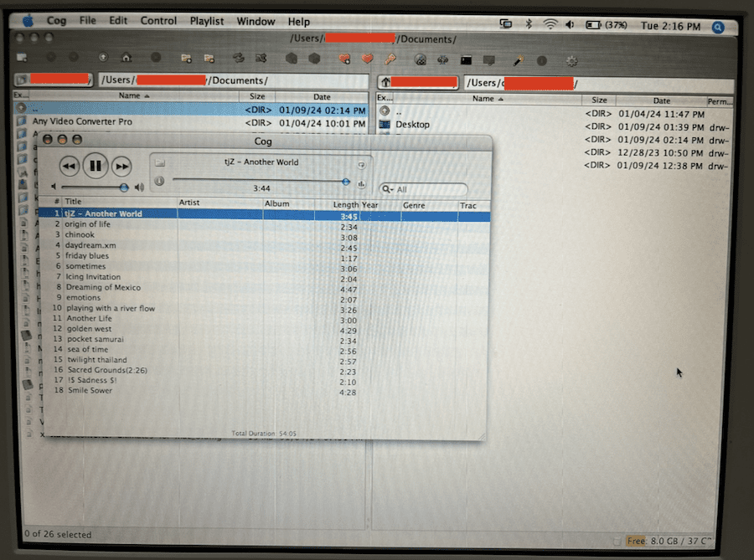Screen dimensions: 754x560
Task: Click the add bookmark heart-plus icon
Action: point(344,59)
